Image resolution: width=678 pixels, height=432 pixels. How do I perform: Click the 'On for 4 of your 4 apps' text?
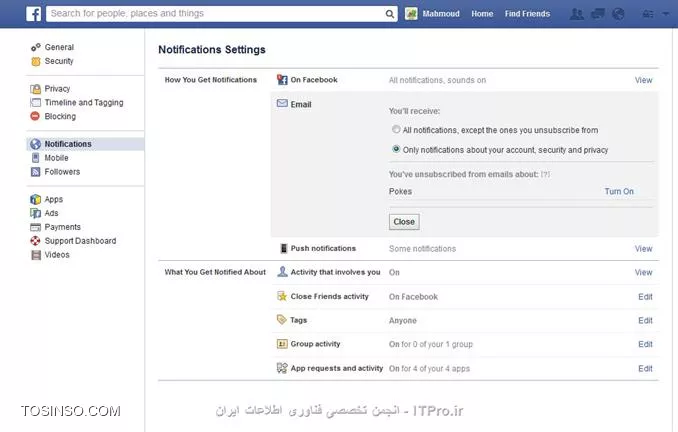(429, 368)
